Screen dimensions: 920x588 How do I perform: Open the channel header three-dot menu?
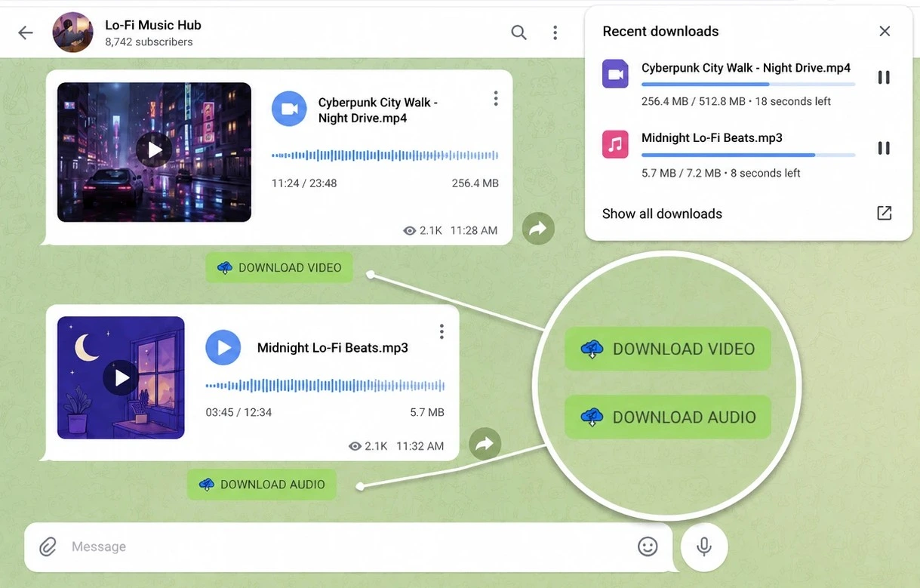[555, 32]
